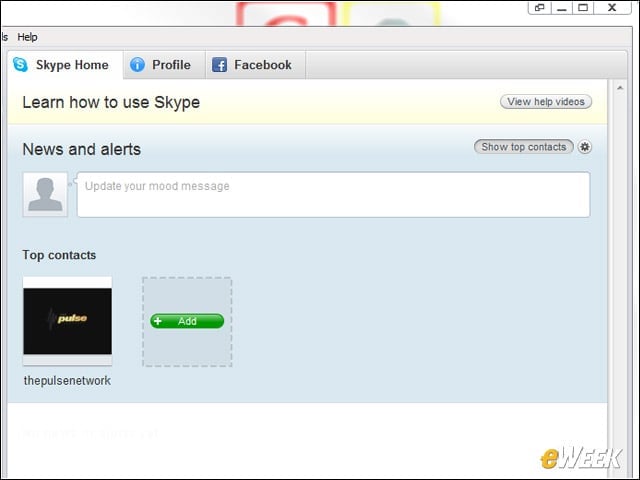The width and height of the screenshot is (640, 480).
Task: Click the Show top contacts button
Action: [524, 147]
